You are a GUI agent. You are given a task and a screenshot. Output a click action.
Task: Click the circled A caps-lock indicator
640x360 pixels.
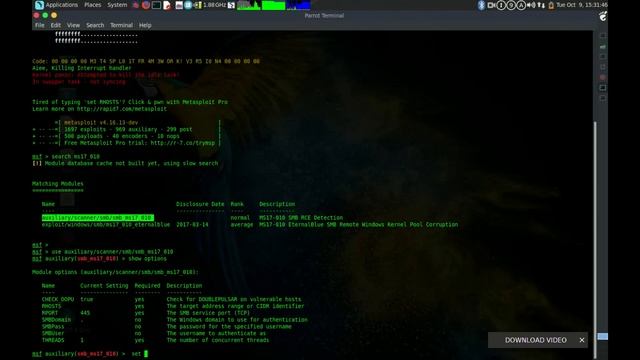coord(521,5)
